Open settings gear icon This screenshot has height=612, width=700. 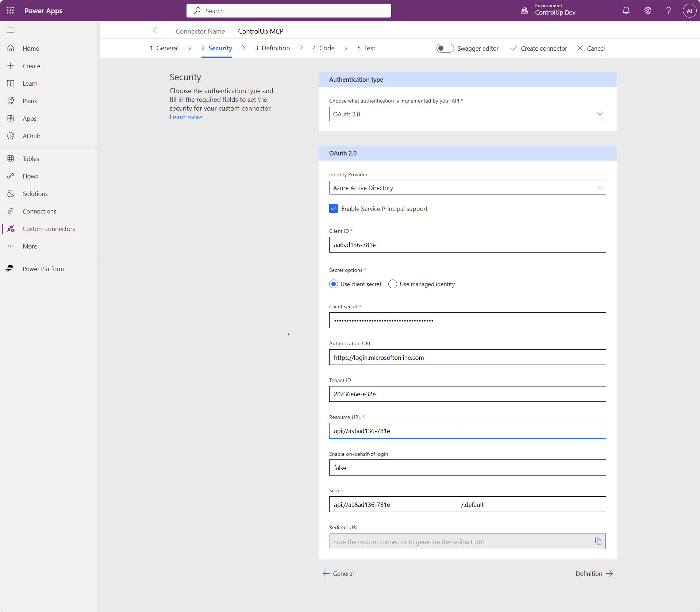647,11
